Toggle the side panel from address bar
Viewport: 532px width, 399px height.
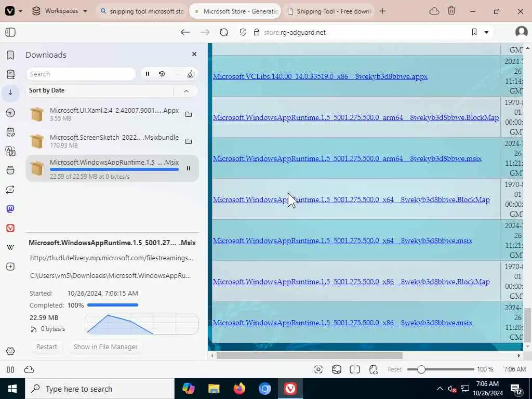pos(10,32)
